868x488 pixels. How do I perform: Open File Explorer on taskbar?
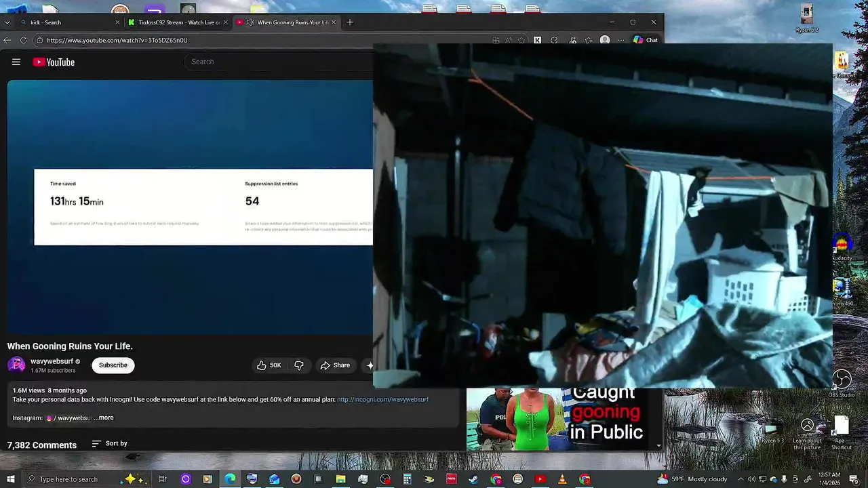[340, 479]
